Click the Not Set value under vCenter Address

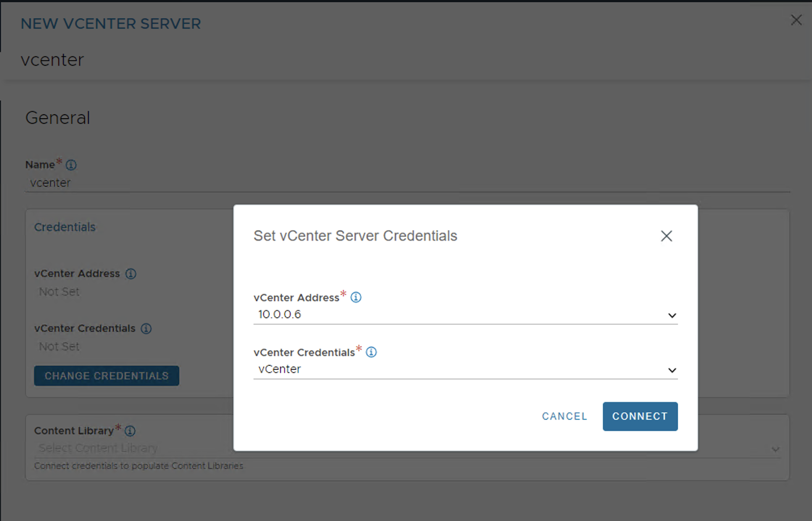[x=59, y=292]
